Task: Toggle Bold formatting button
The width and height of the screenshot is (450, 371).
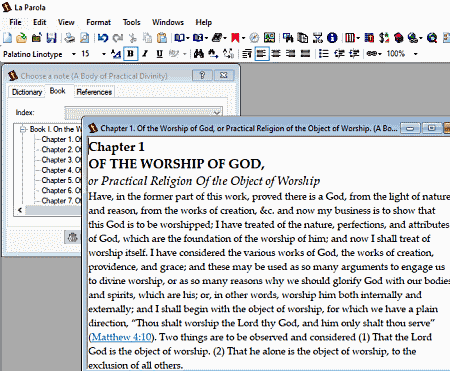Action: coord(130,54)
